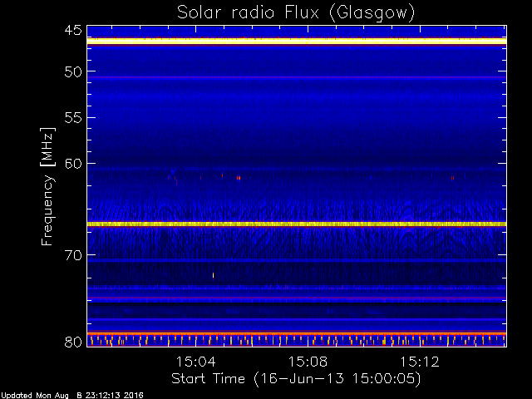Select the 50 frequency axis label

tap(73, 71)
